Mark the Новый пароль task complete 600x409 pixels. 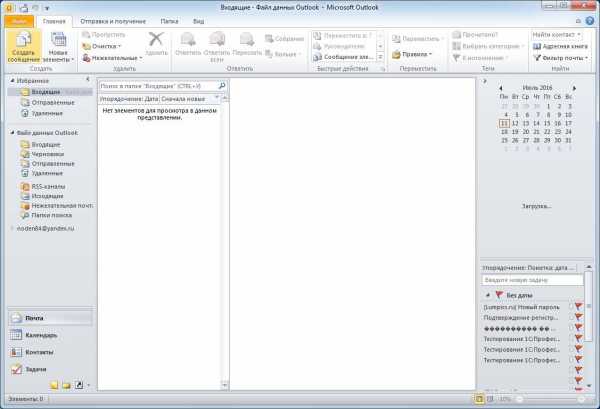pos(571,306)
